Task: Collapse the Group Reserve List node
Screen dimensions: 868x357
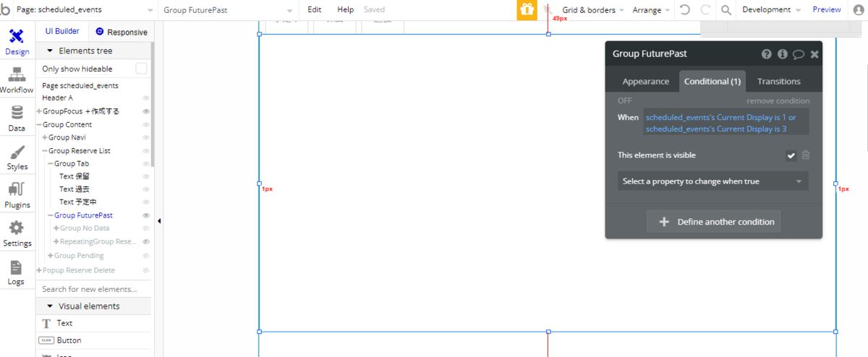Action: point(45,150)
